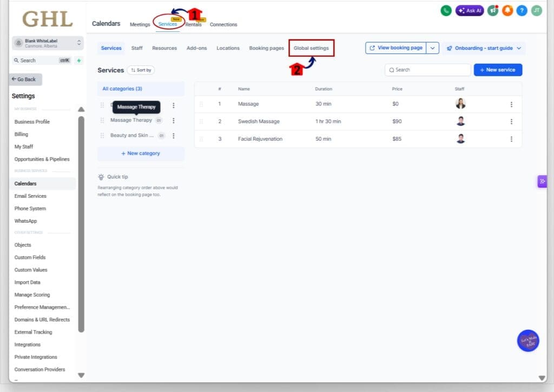Click staff avatar in Swedish Massage row

tap(460, 121)
